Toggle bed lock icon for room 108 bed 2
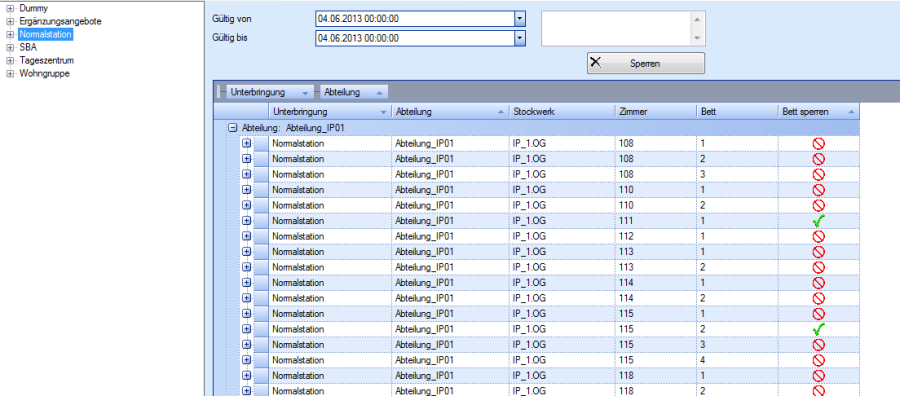 click(818, 158)
